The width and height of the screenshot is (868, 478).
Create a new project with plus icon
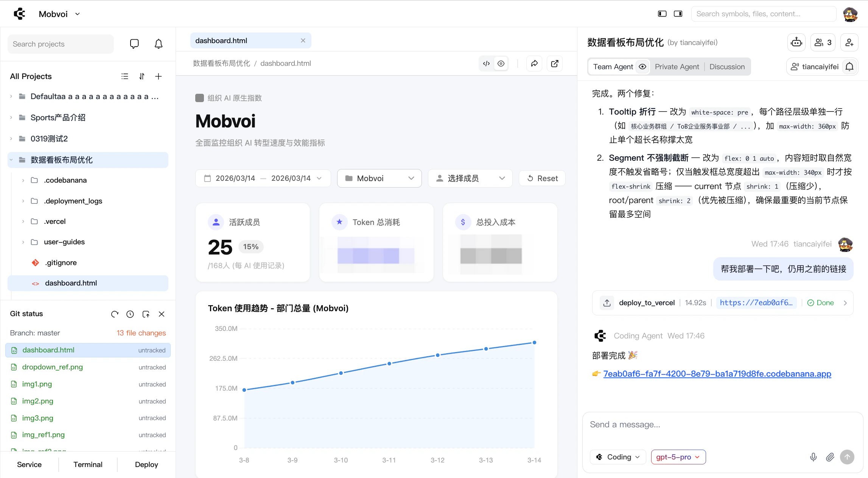pos(159,76)
